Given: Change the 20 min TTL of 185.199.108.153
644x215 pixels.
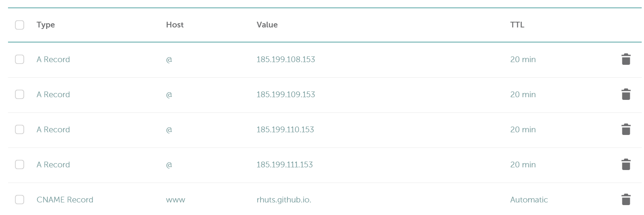Looking at the screenshot, I should click(x=523, y=59).
